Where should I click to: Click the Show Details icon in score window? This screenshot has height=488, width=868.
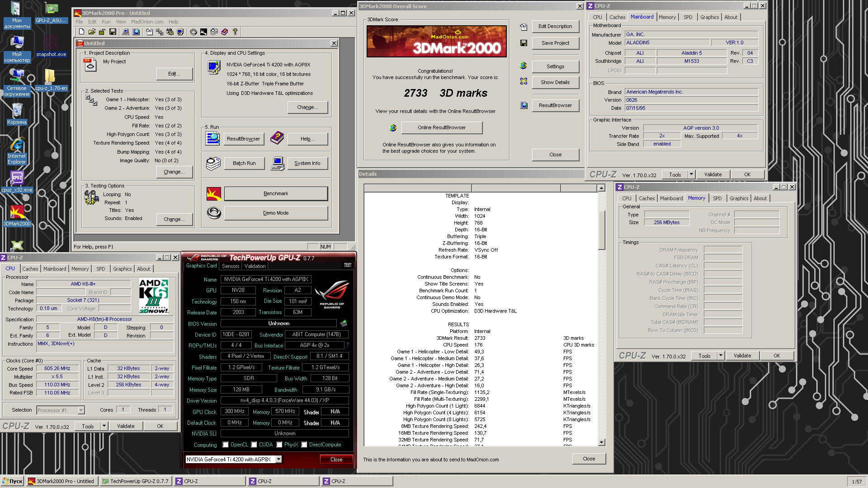(x=524, y=81)
